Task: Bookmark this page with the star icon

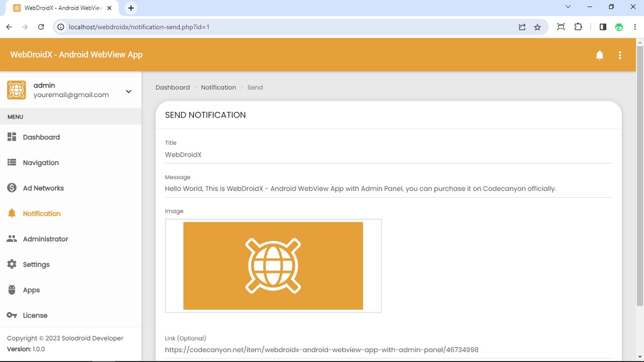Action: 537,27
